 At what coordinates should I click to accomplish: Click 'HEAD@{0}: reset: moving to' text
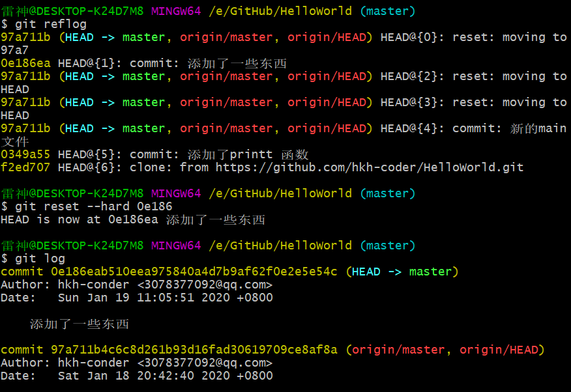pyautogui.click(x=473, y=37)
